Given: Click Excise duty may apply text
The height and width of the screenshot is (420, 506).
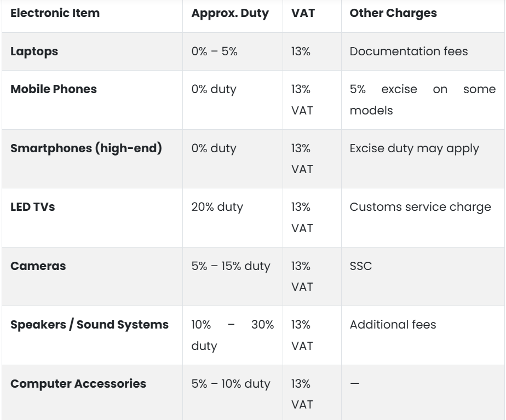Looking at the screenshot, I should 414,148.
